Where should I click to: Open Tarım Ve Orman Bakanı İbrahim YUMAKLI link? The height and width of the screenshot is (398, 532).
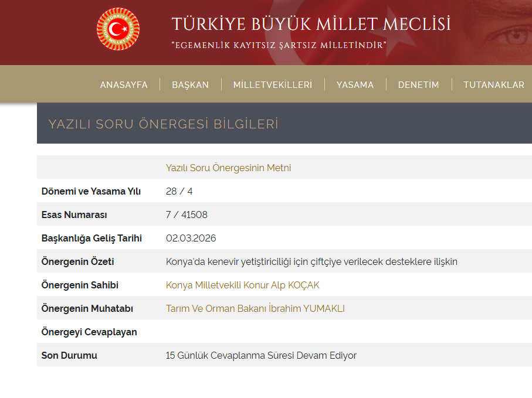coord(255,308)
